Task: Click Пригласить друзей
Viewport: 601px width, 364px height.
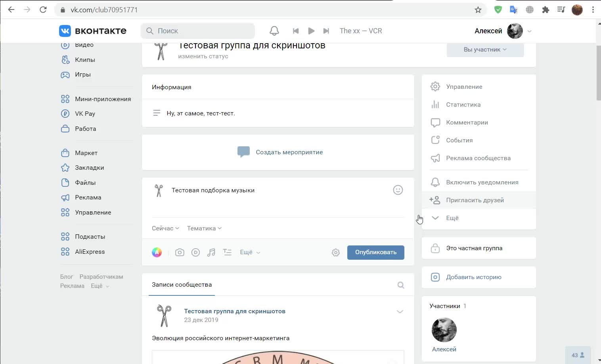Action: (x=479, y=200)
